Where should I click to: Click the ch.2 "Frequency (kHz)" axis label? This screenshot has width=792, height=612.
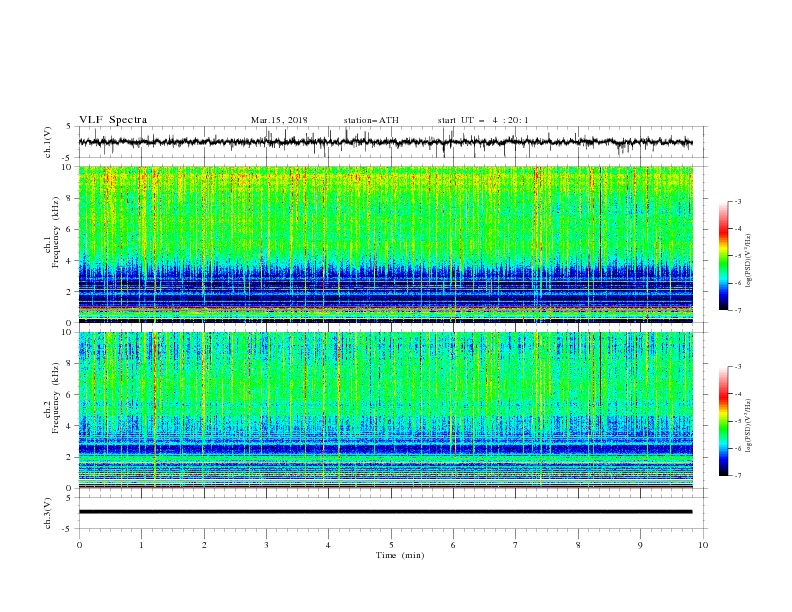point(55,398)
